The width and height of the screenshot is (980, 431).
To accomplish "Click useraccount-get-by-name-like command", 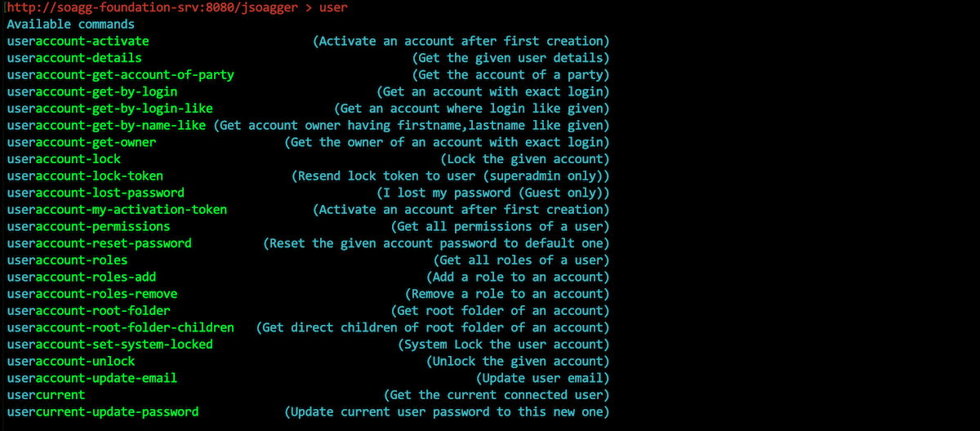I will click(x=106, y=126).
